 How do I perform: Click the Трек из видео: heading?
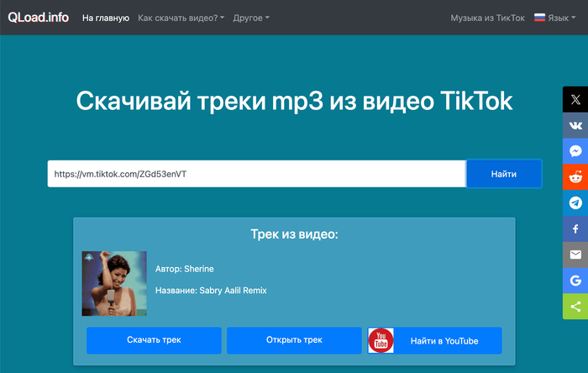pos(294,234)
